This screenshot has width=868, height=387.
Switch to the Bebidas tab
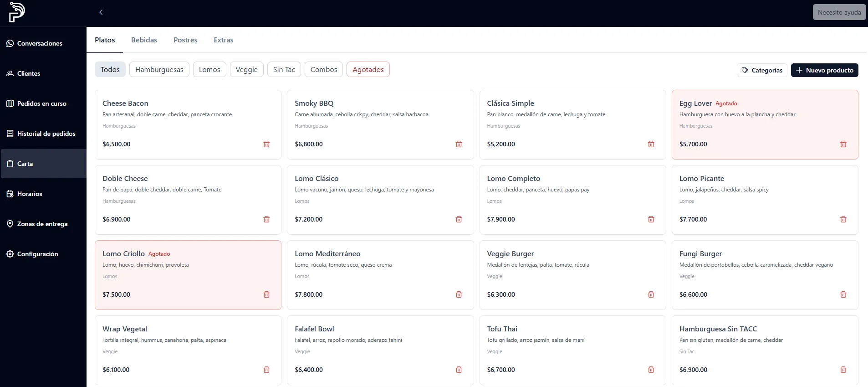click(x=144, y=40)
